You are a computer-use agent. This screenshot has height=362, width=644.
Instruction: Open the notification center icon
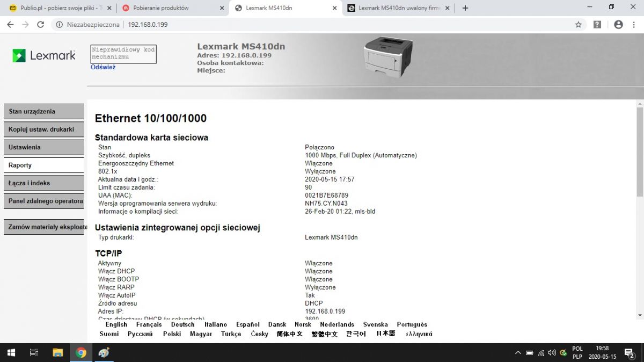pos(630,353)
